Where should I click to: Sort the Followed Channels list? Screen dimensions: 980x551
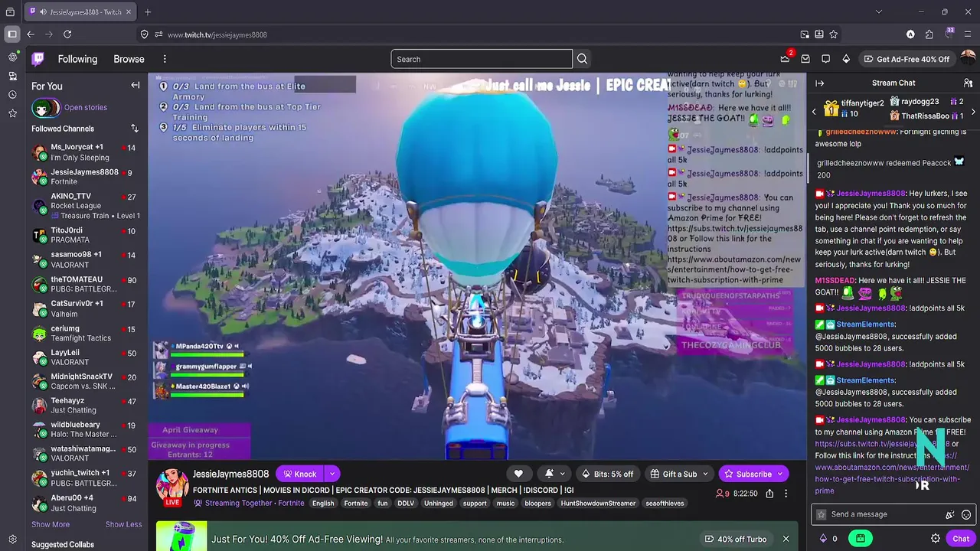tap(135, 129)
